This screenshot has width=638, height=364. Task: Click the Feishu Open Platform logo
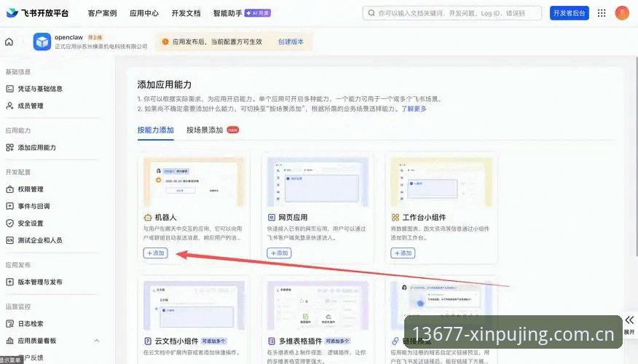click(x=37, y=13)
